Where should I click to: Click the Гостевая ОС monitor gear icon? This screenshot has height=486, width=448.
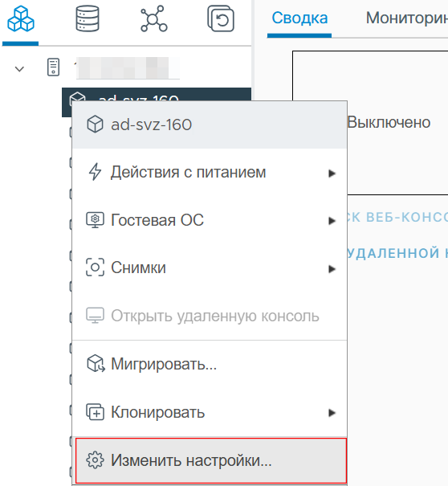[95, 220]
